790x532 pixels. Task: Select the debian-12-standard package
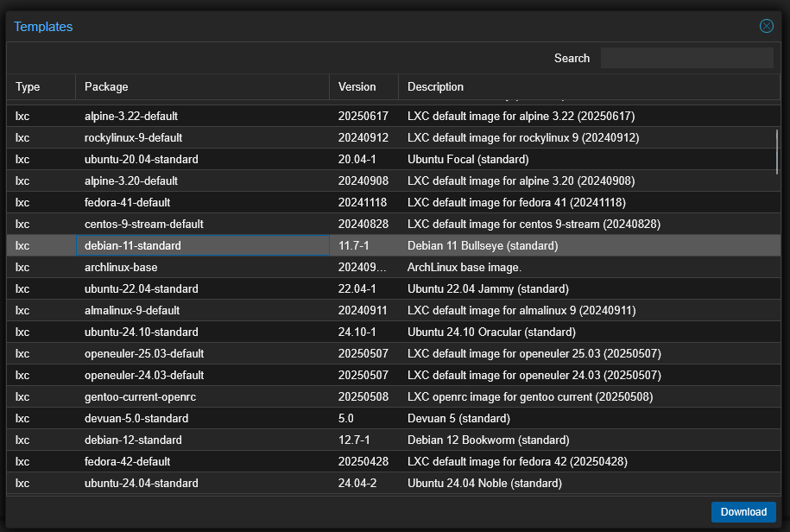(133, 440)
